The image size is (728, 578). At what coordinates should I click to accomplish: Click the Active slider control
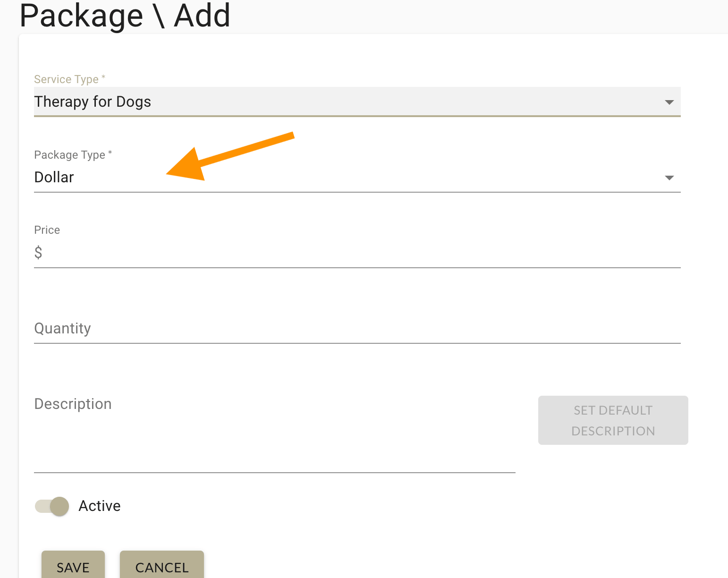(51, 506)
